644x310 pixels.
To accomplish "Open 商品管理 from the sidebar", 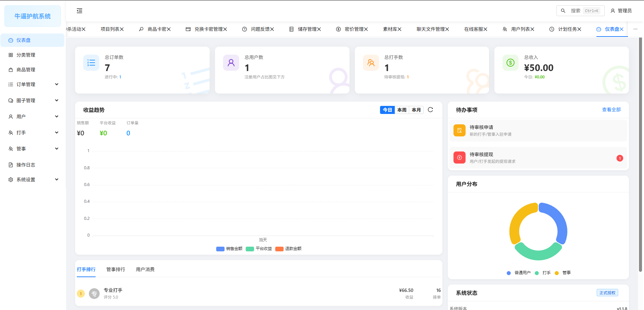I will pyautogui.click(x=26, y=70).
